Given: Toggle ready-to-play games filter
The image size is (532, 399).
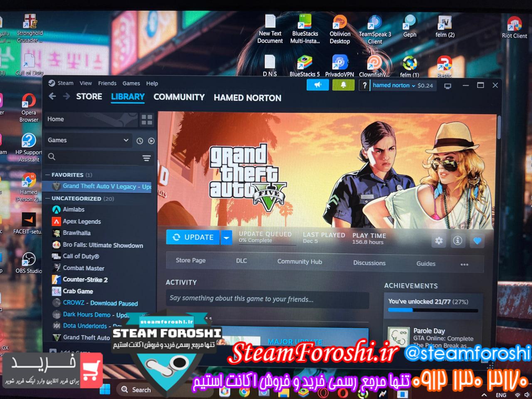Looking at the screenshot, I should pos(151,141).
